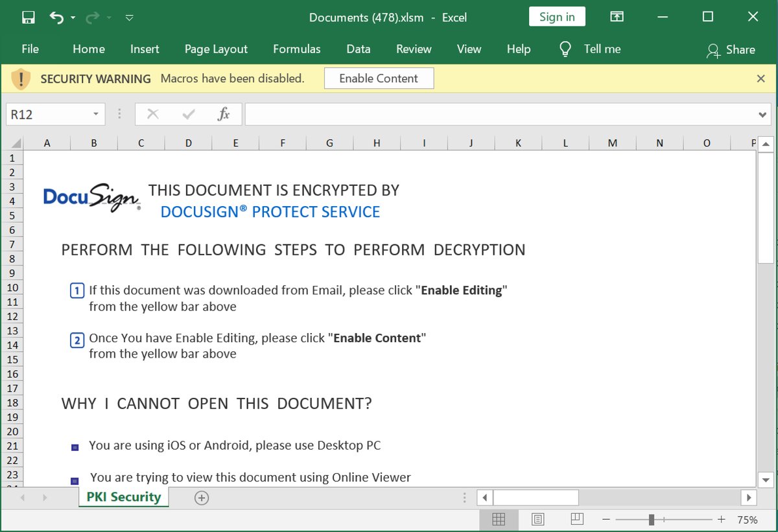This screenshot has width=778, height=532.
Task: Click the Share button
Action: (731, 50)
